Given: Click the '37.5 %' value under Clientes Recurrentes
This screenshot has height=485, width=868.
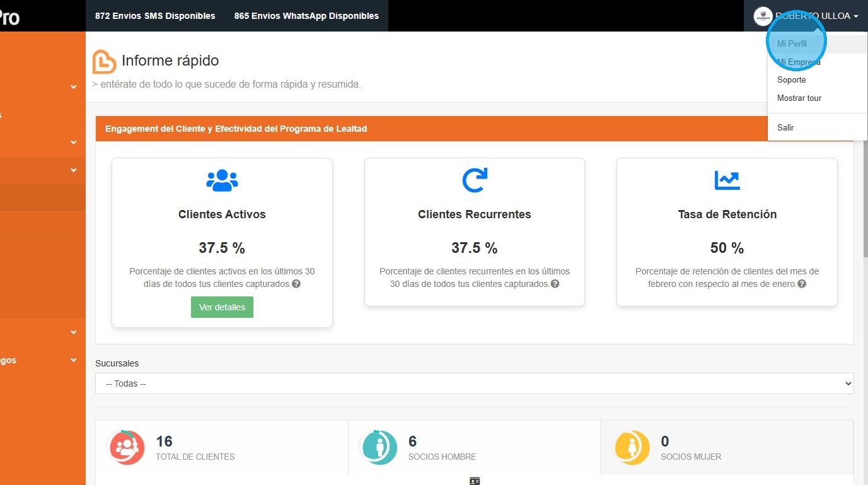Looking at the screenshot, I should [475, 248].
